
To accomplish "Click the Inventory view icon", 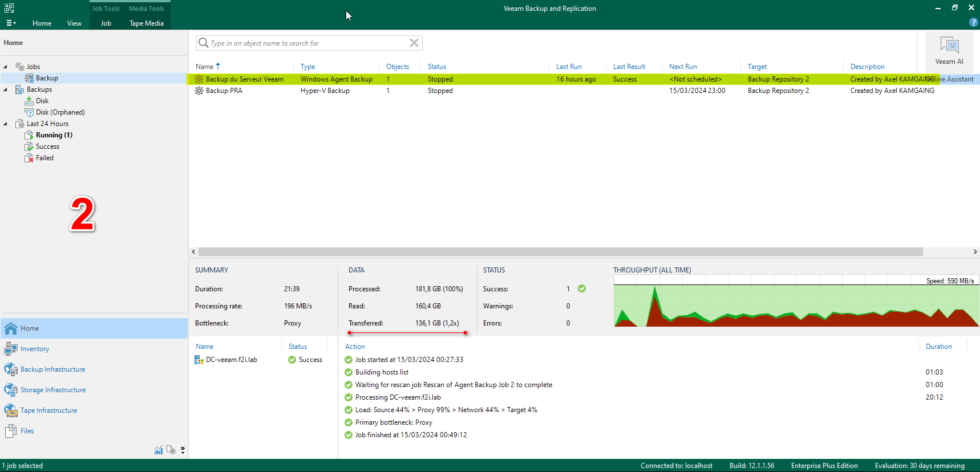I will (11, 349).
